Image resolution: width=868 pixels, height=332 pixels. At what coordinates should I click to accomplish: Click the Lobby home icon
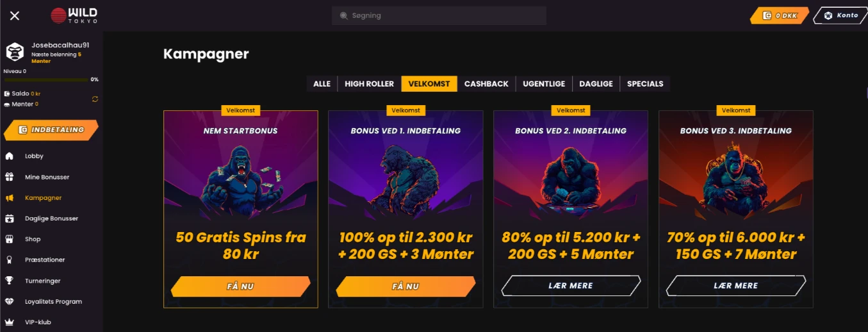pos(10,156)
